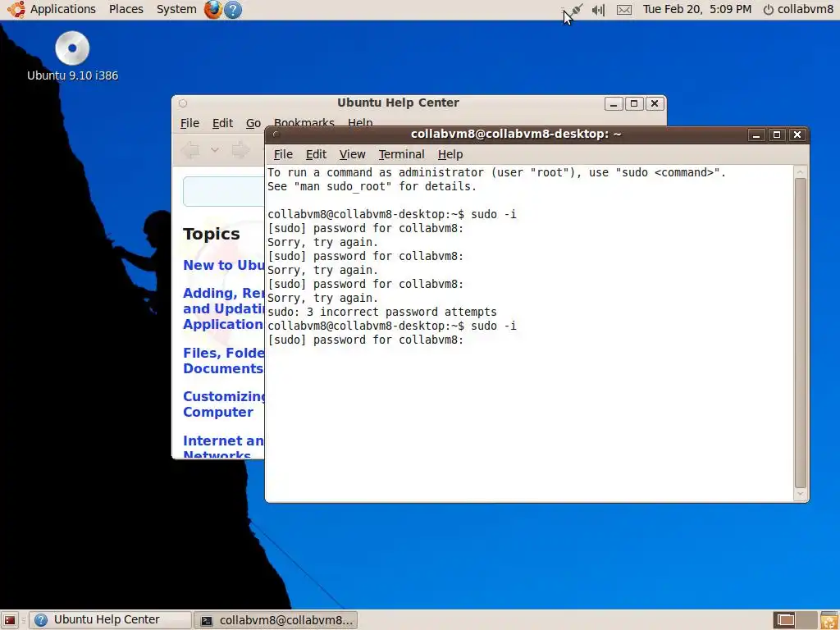Click the Help Center search field
The height and width of the screenshot is (630, 840).
(x=224, y=191)
